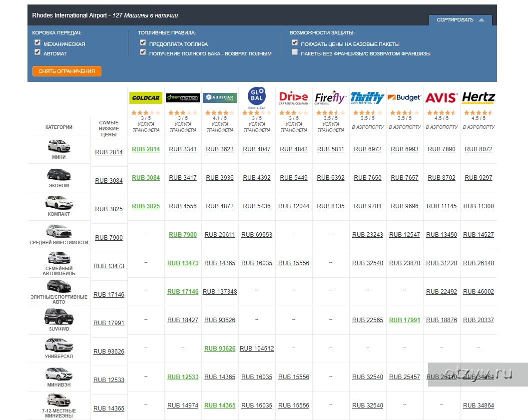Open Goldcar МИНИ price RUB 2814
Image resolution: width=528 pixels, height=420 pixels.
(x=146, y=149)
